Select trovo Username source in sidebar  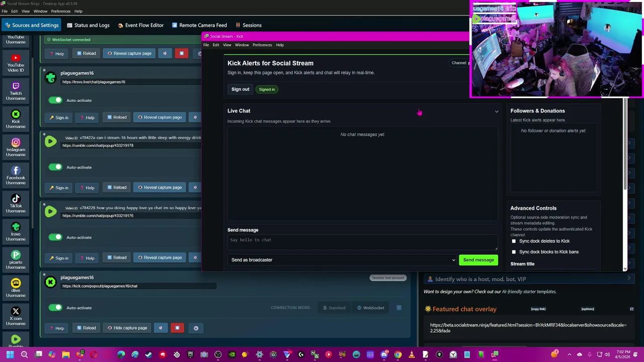16,232
